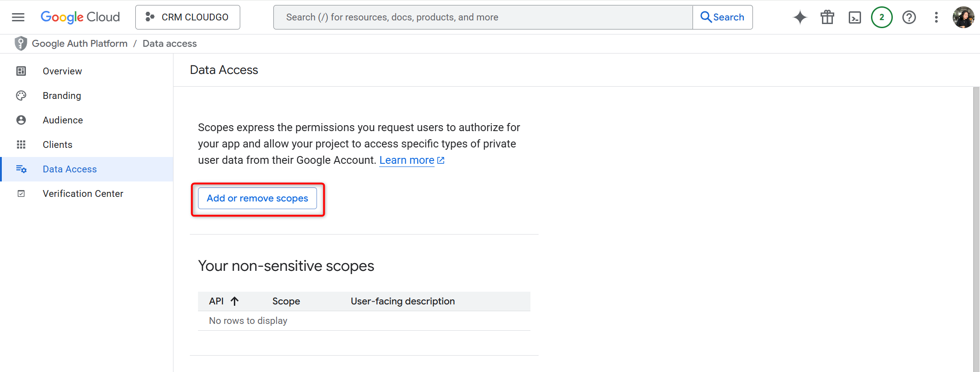The height and width of the screenshot is (372, 980).
Task: Open the user account profile picture
Action: (x=963, y=17)
